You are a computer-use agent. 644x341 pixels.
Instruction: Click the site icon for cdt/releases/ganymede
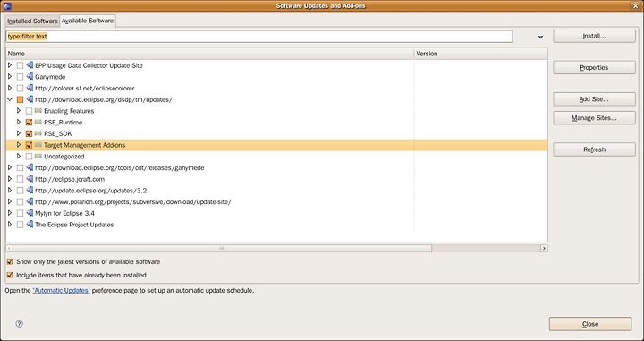tap(30, 167)
